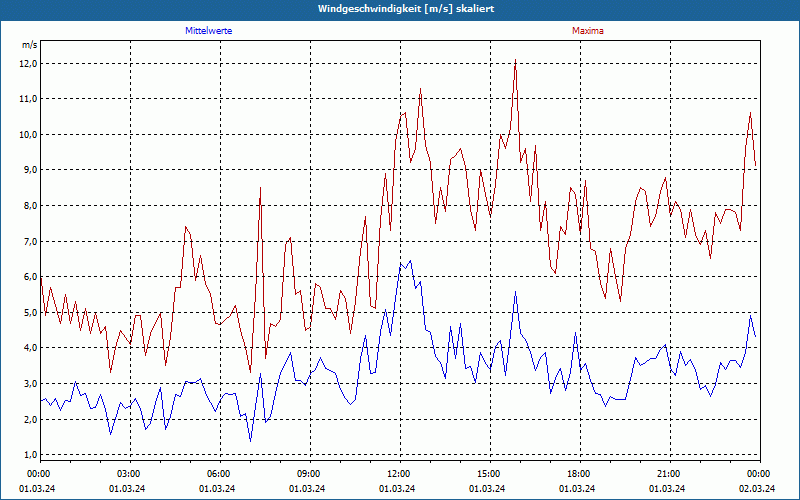
Task: Click the 15:00 time axis label
Action: (490, 474)
